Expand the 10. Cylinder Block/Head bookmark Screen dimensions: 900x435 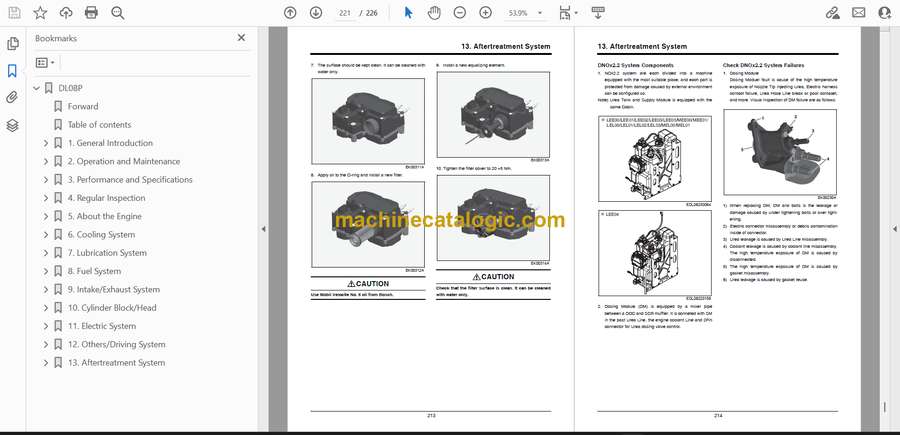click(46, 308)
